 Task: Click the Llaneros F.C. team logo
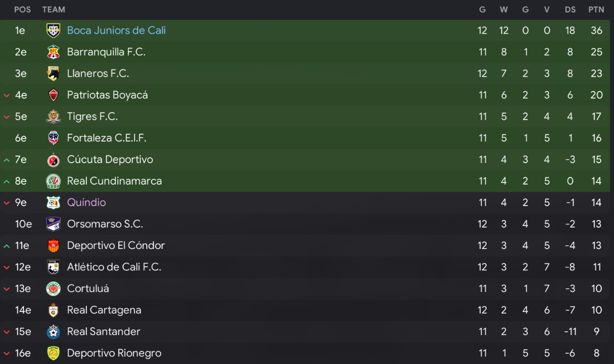[53, 74]
